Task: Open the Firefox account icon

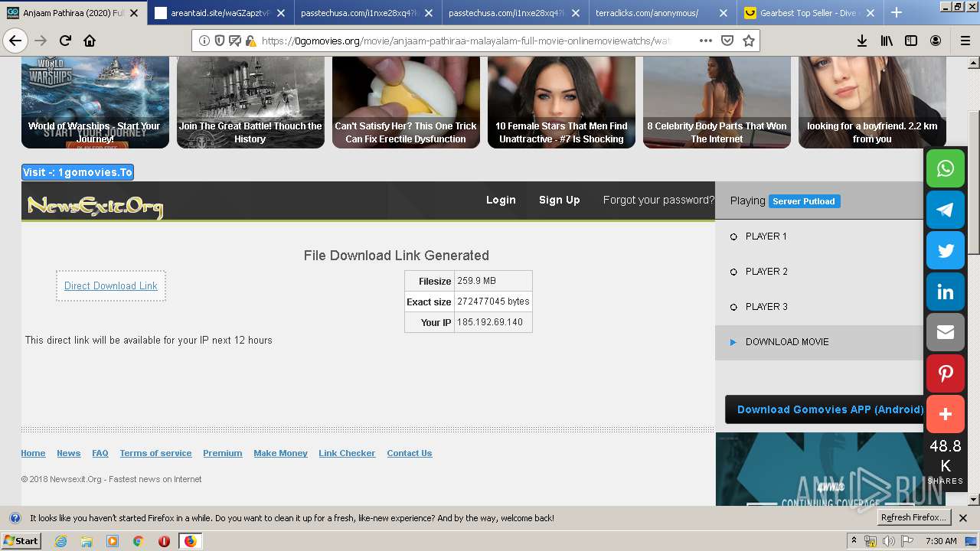Action: coord(936,41)
